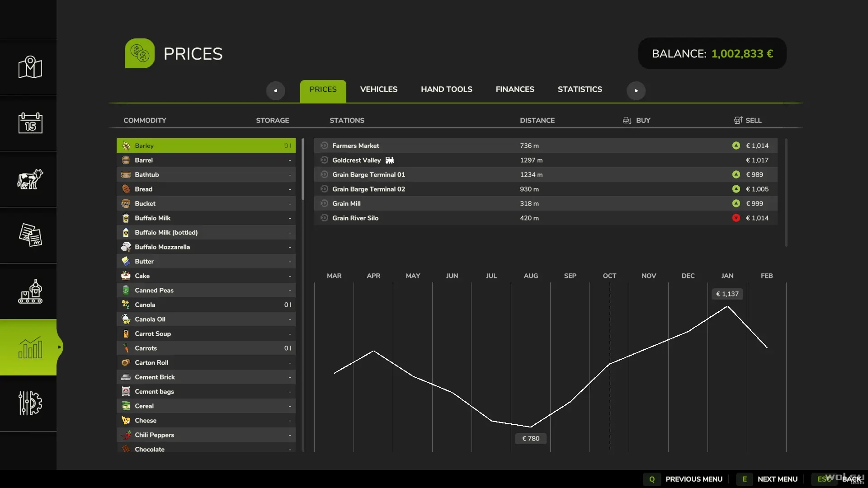Open the calendar sidebar icon
The image size is (868, 488).
tap(30, 123)
